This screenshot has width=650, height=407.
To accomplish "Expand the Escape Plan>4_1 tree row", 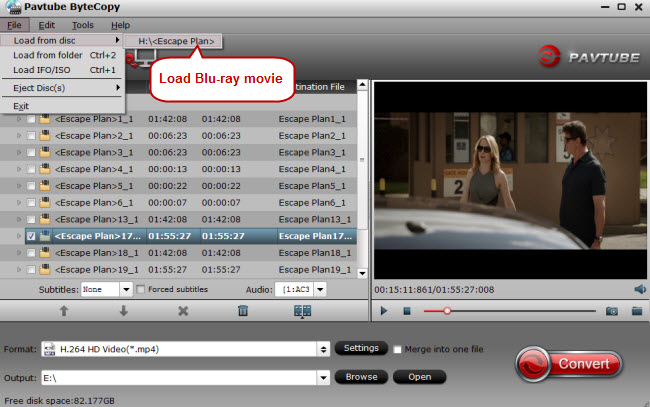I will (x=19, y=169).
